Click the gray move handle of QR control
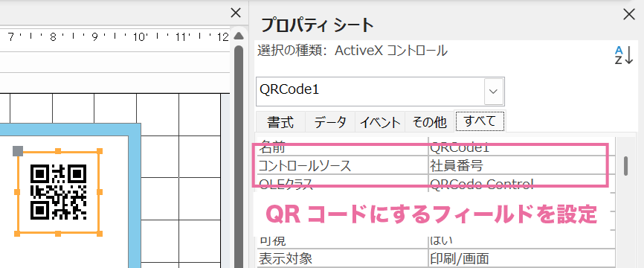 coord(18,151)
